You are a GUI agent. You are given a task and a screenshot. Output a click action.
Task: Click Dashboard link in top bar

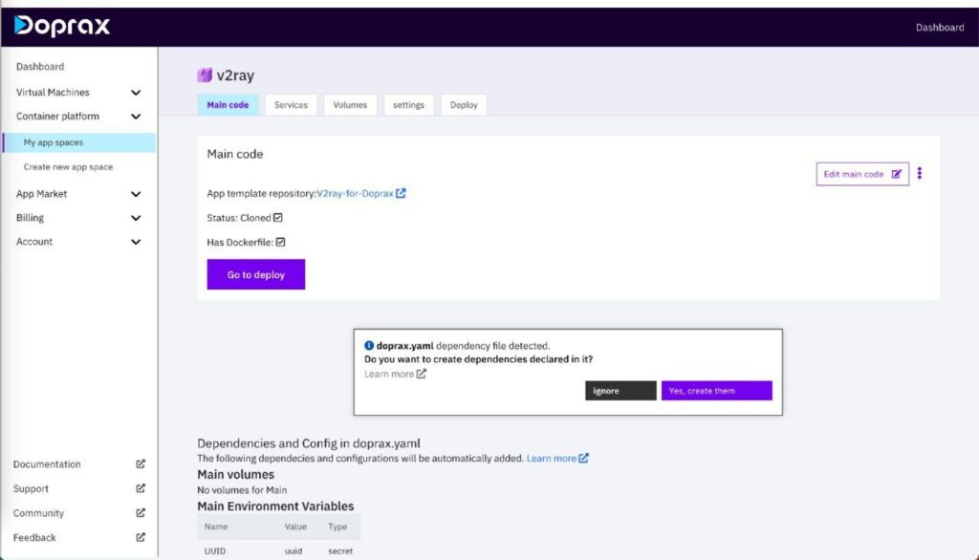coord(940,28)
